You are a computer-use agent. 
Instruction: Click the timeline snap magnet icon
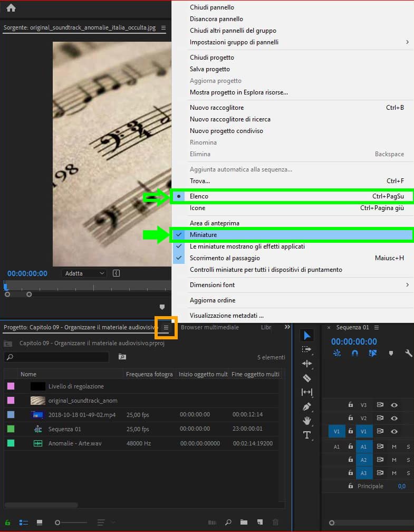(354, 353)
